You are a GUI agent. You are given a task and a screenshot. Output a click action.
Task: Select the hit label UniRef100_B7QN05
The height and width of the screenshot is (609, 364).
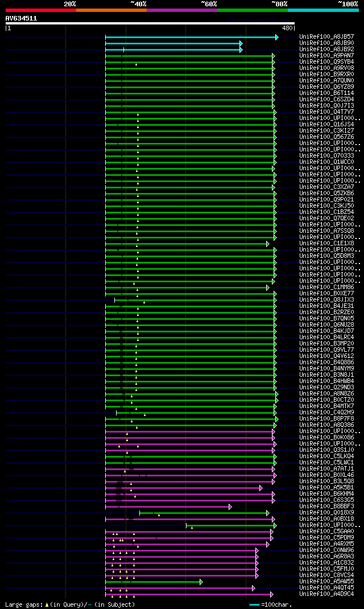tap(326, 319)
